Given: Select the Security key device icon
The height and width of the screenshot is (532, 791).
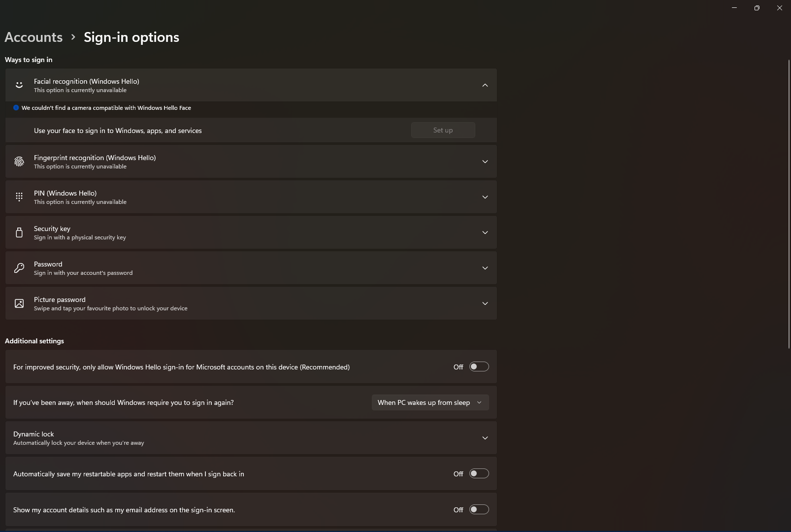Looking at the screenshot, I should click(x=19, y=232).
